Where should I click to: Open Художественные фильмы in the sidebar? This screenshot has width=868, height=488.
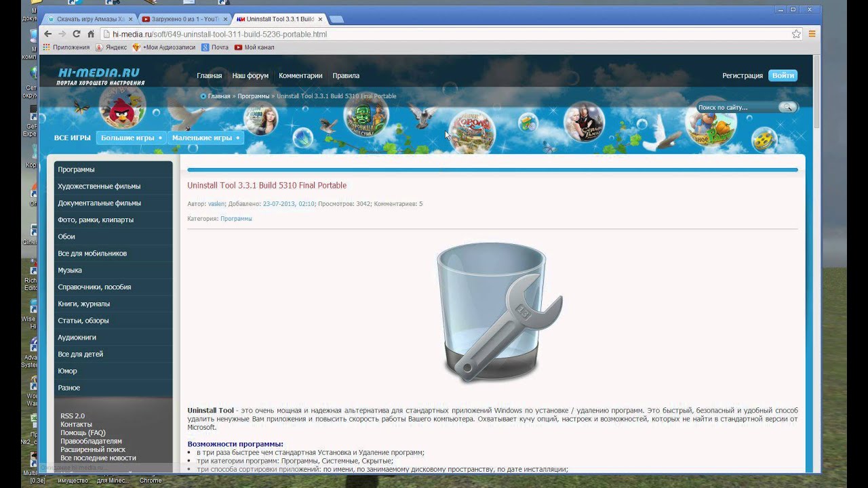point(113,186)
